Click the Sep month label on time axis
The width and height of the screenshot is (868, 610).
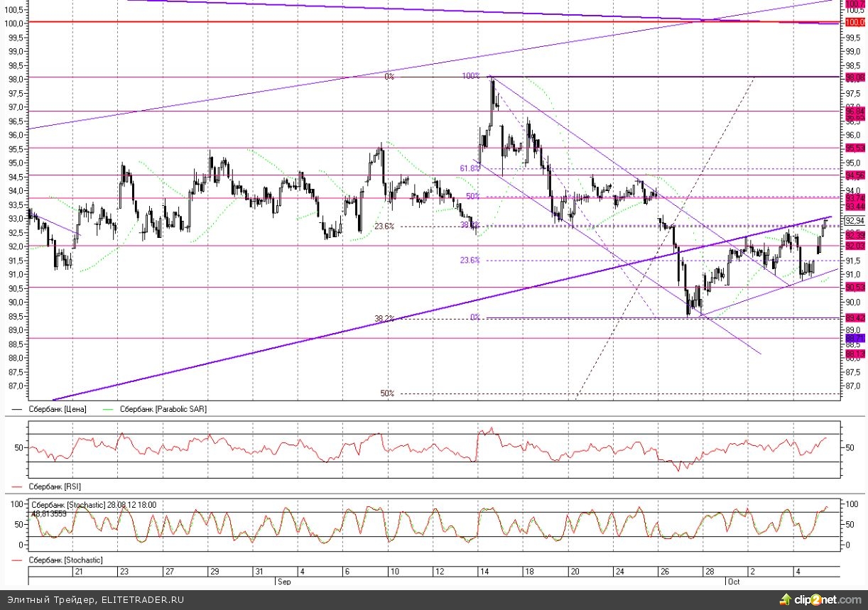click(x=283, y=581)
